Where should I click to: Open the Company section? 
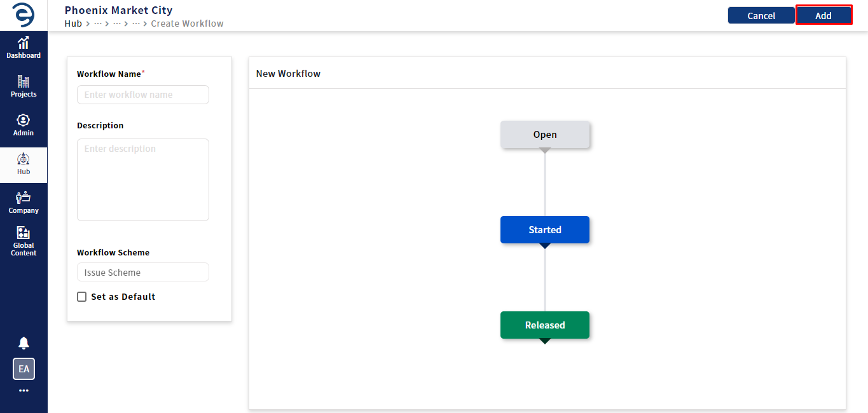pos(24,203)
